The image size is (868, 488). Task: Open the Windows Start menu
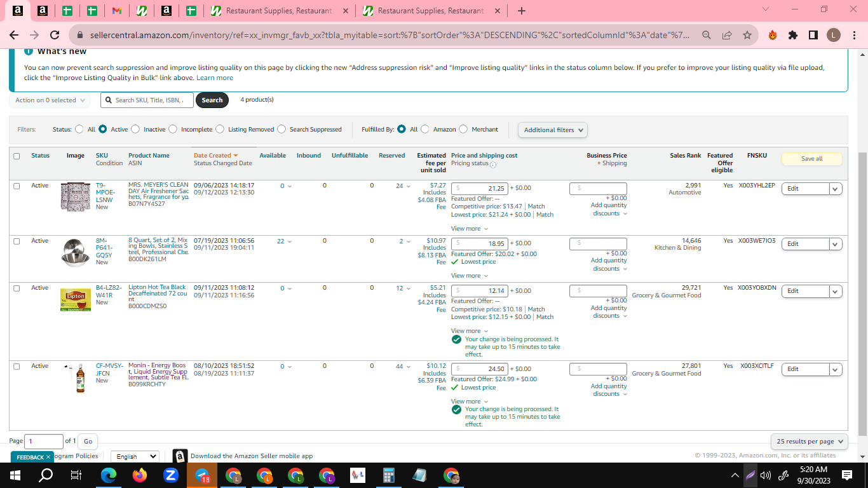point(15,475)
